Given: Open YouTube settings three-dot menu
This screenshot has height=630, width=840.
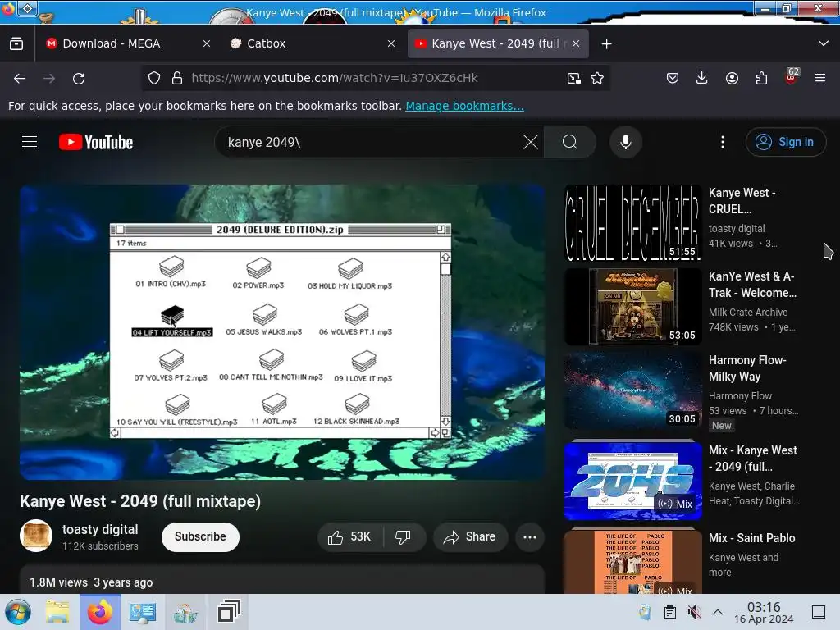Looking at the screenshot, I should coord(722,142).
